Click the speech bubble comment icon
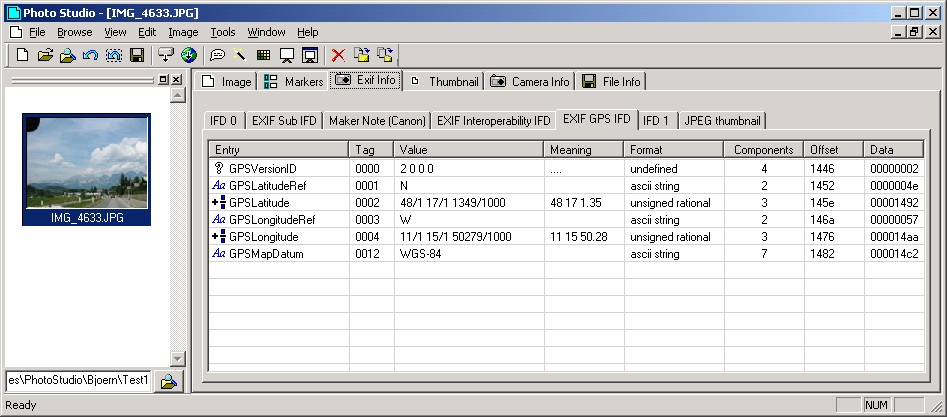The image size is (947, 417). coord(217,56)
